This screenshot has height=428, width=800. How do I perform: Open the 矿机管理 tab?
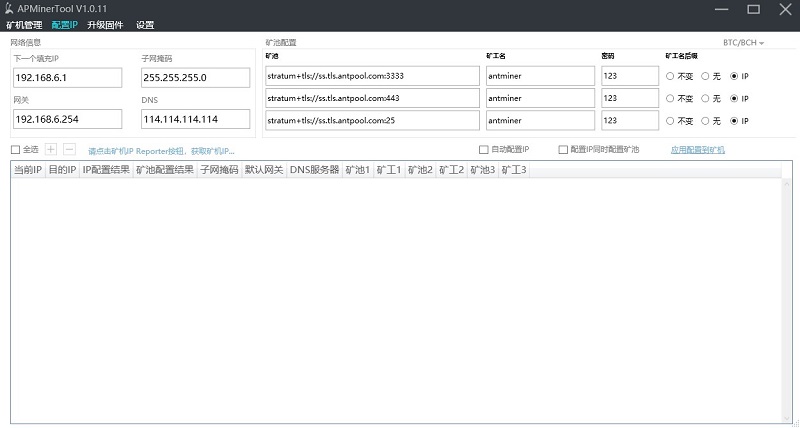(x=25, y=24)
